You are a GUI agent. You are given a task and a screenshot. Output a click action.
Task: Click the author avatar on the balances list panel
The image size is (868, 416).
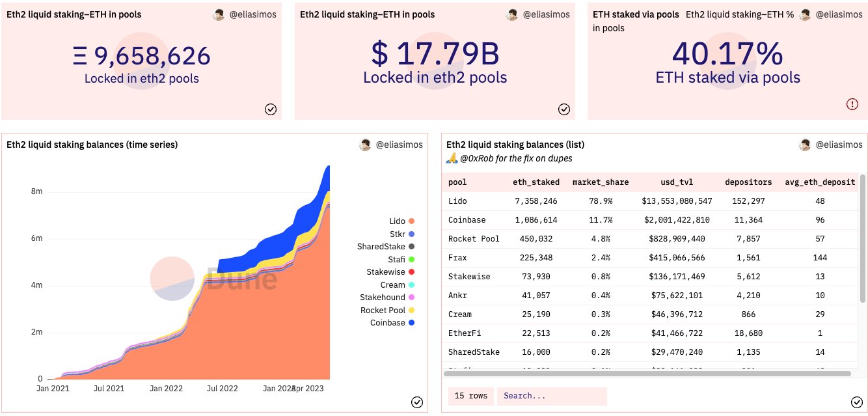[806, 145]
